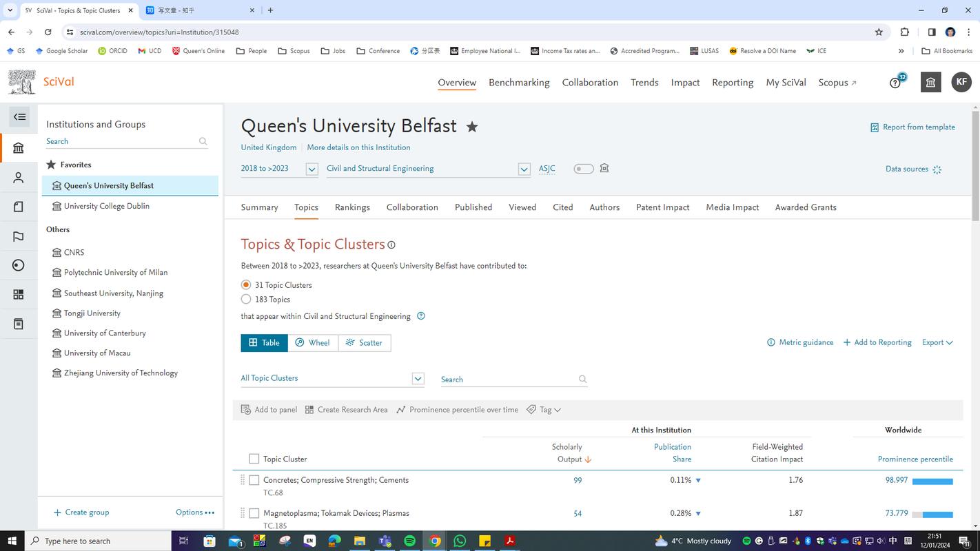Select the 183 Topics radio button
The image size is (980, 551).
tap(246, 299)
